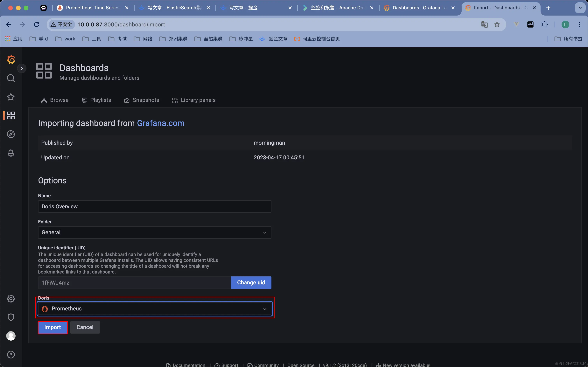Select the text morningman
588x367 pixels.
point(269,143)
